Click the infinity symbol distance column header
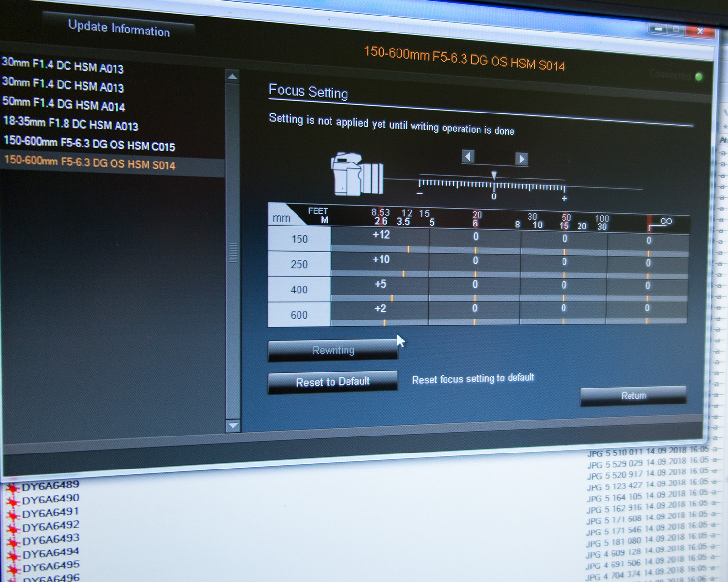Image resolution: width=728 pixels, height=582 pixels. coord(666,222)
